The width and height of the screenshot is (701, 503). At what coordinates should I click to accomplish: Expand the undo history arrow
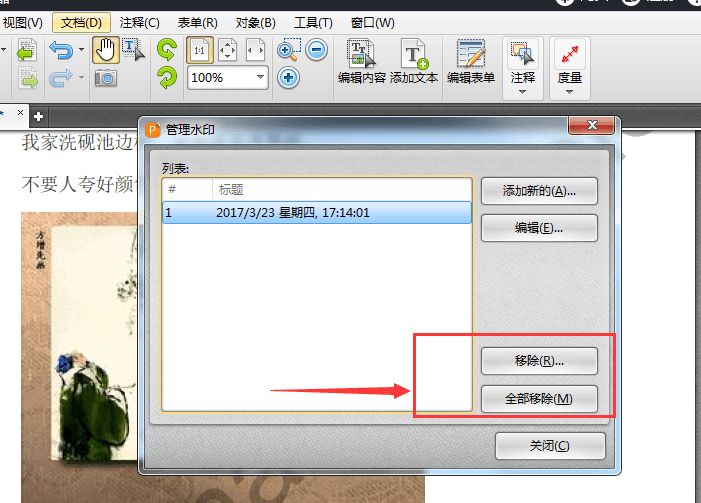(81, 50)
